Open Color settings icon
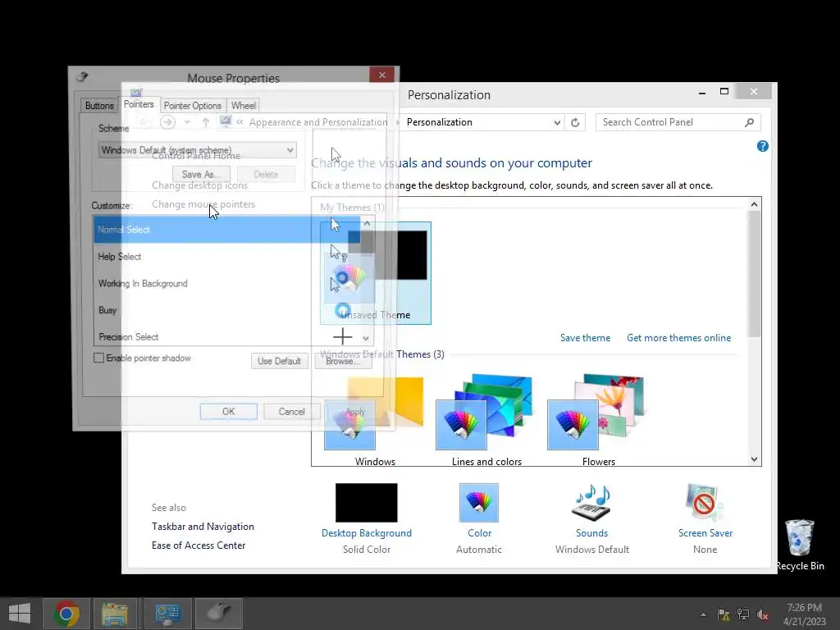Image resolution: width=840 pixels, height=630 pixels. pyautogui.click(x=479, y=503)
